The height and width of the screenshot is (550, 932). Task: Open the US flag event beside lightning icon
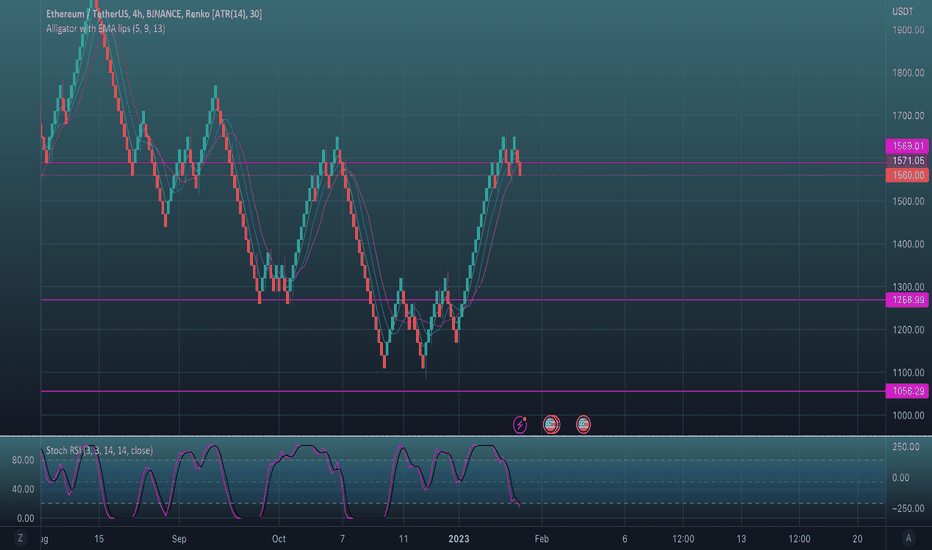click(x=551, y=425)
